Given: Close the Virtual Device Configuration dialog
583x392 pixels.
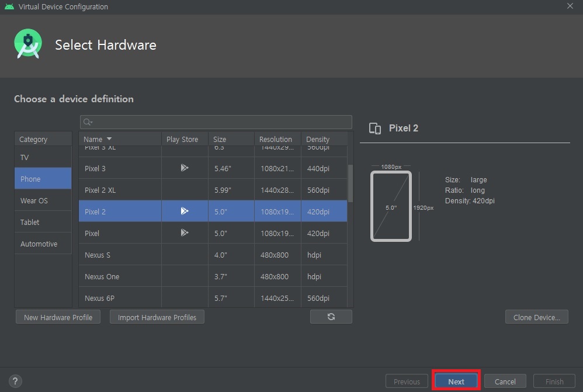Looking at the screenshot, I should [570, 6].
